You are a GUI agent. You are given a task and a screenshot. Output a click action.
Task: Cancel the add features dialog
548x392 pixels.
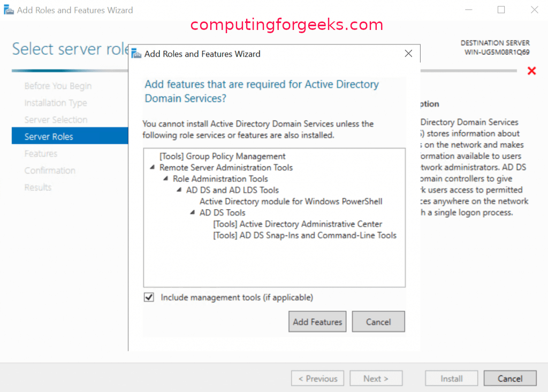[378, 322]
